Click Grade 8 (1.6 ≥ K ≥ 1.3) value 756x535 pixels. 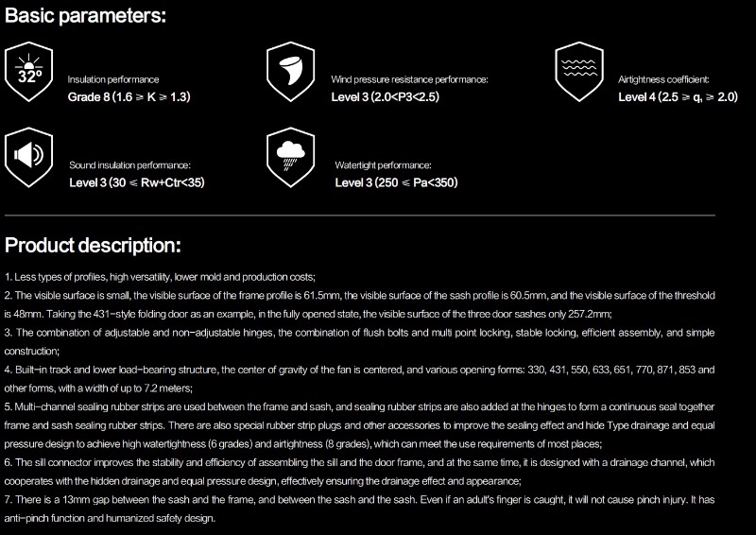(x=129, y=97)
